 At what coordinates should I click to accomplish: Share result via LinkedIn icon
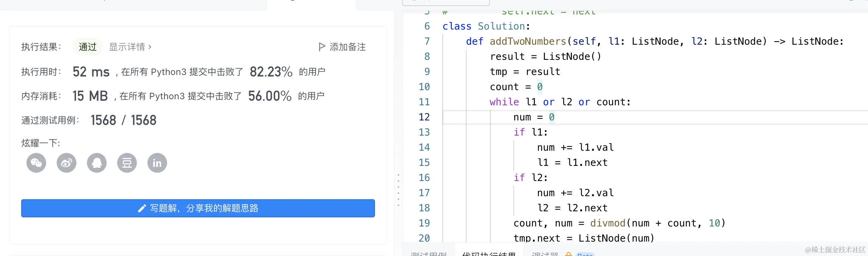(157, 163)
